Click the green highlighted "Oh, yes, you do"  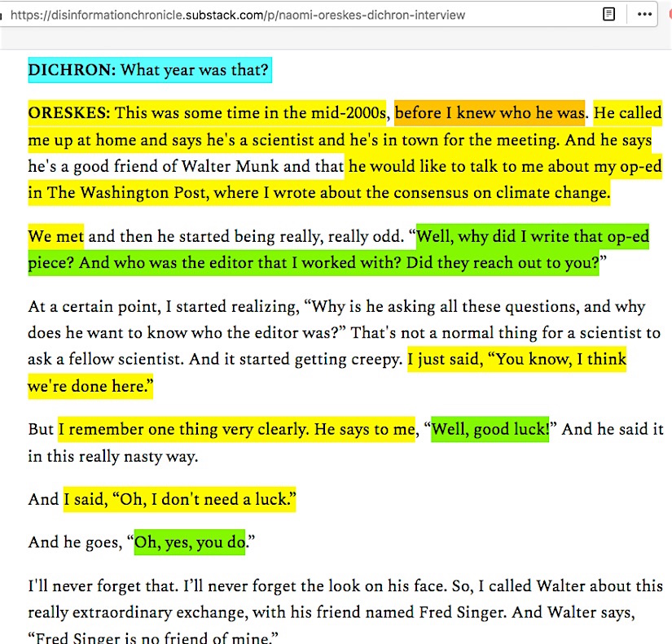190,542
